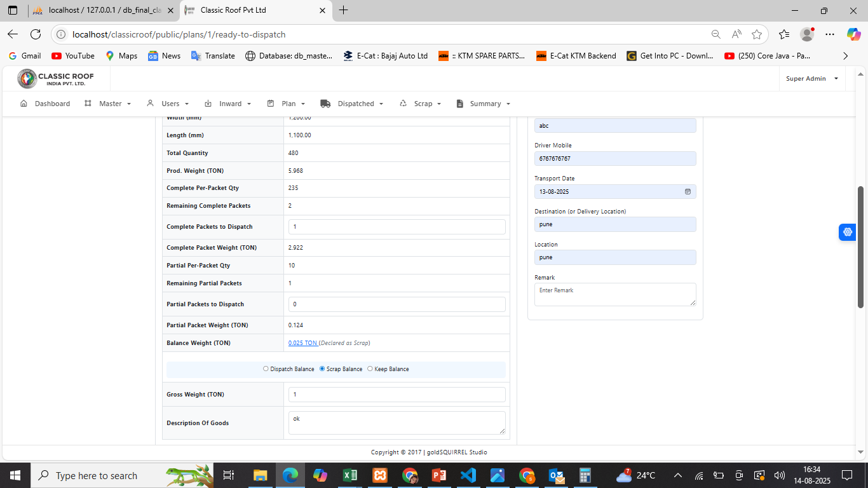This screenshot has width=868, height=488.
Task: Click the browser address bar URL
Action: tap(179, 34)
